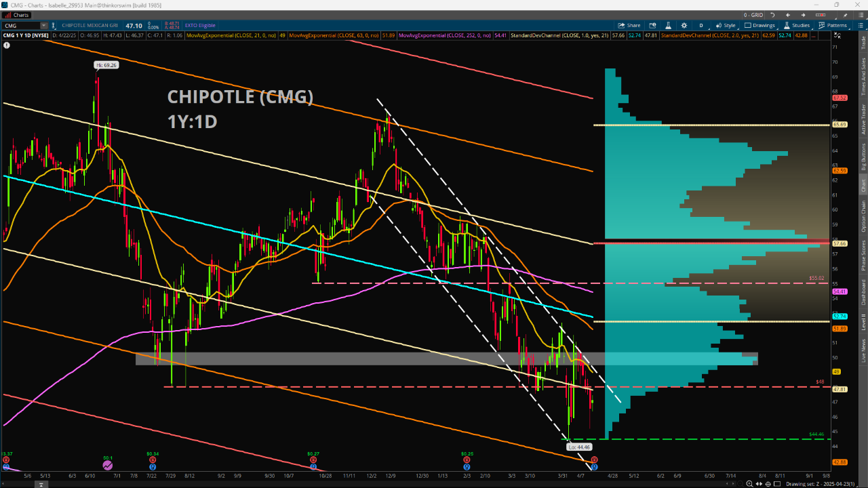Toggle the info bubble on chart corner
This screenshot has width=868, height=488.
(x=7, y=45)
